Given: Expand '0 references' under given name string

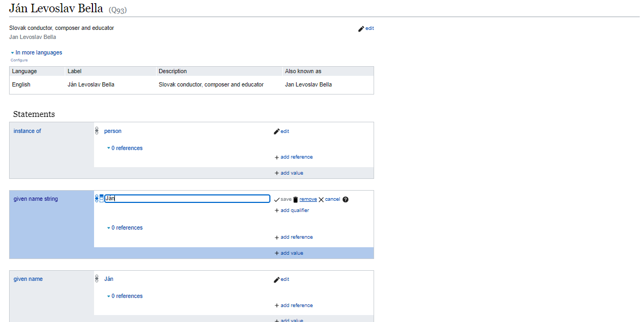Looking at the screenshot, I should point(125,227).
